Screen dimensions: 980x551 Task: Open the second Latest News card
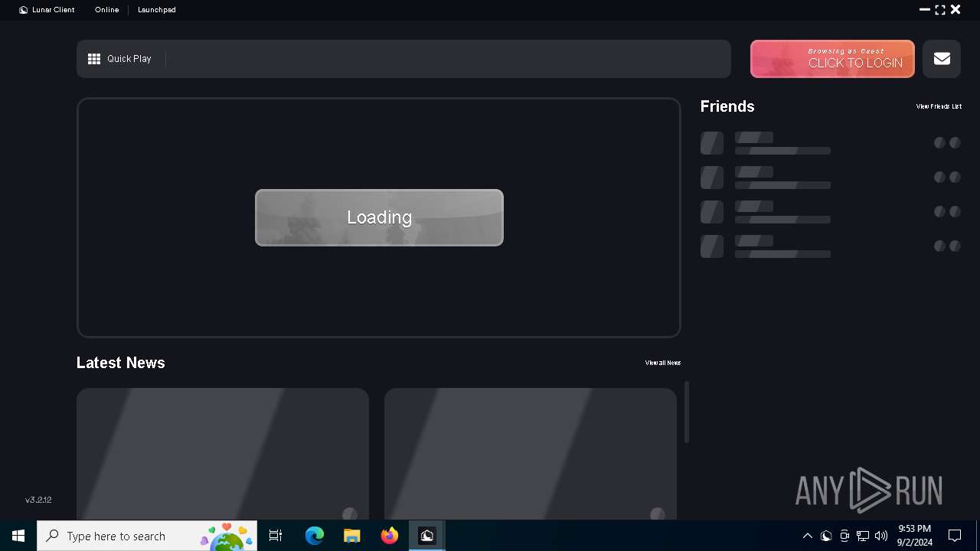coord(531,454)
